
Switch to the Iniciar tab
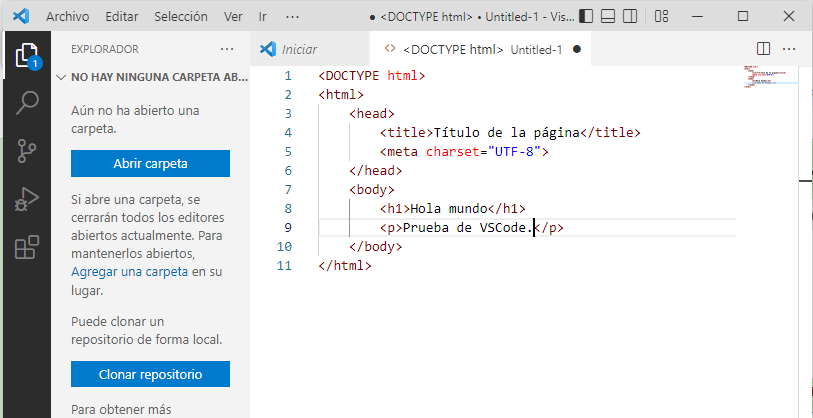(x=310, y=49)
